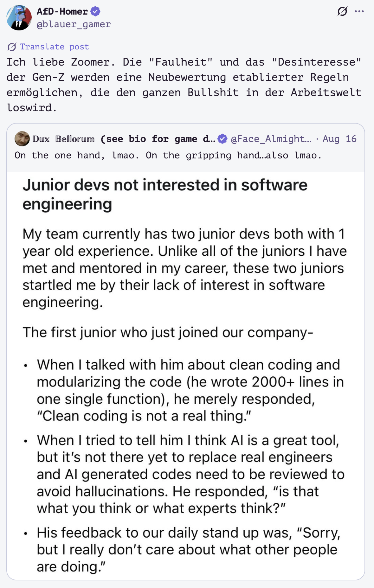
Task: Open AfD-Homer's profile avatar
Action: point(19,18)
